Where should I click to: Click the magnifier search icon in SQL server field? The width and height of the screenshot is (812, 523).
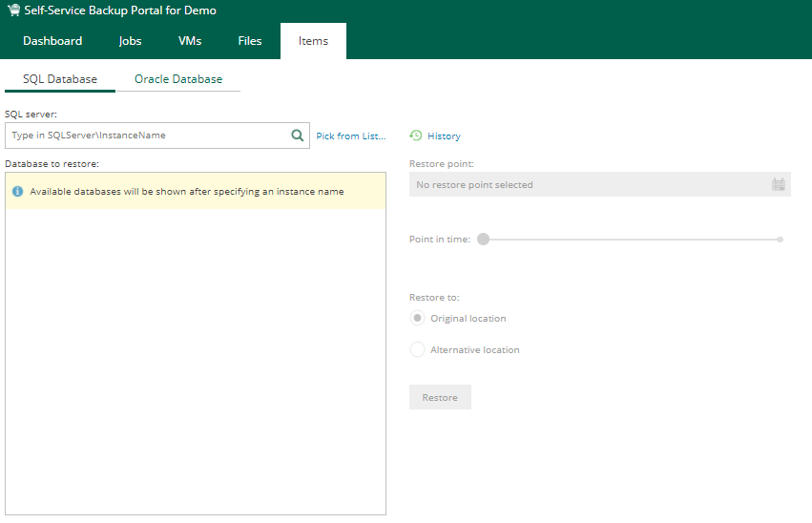point(298,136)
